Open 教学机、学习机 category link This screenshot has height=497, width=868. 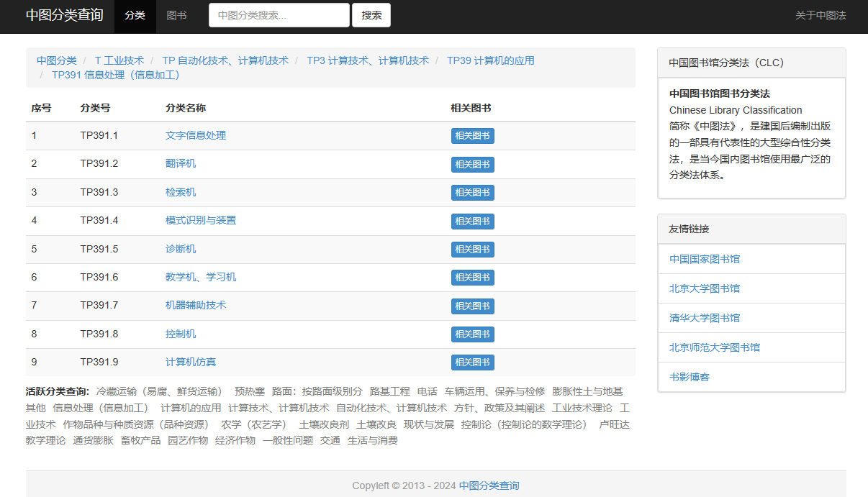tap(201, 277)
